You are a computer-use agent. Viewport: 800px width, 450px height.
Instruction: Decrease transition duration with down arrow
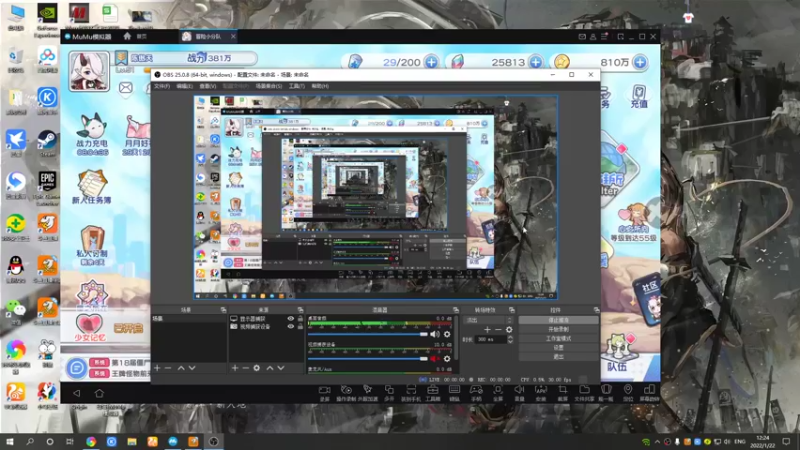(510, 341)
